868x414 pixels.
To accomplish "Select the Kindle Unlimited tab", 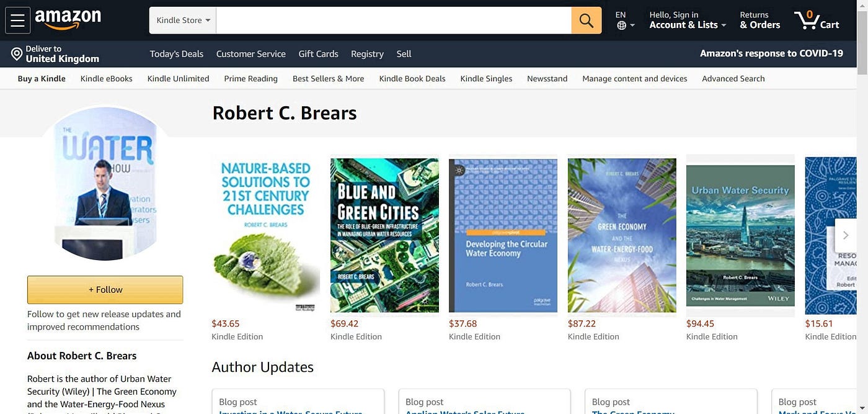I will pos(178,78).
